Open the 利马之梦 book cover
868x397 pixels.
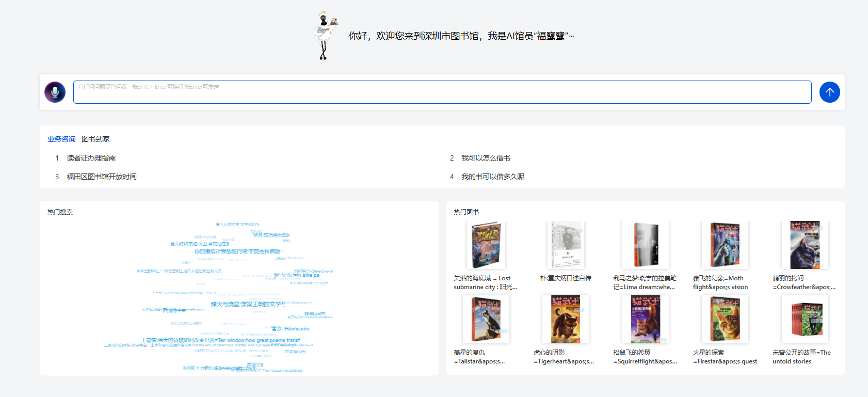tap(645, 245)
